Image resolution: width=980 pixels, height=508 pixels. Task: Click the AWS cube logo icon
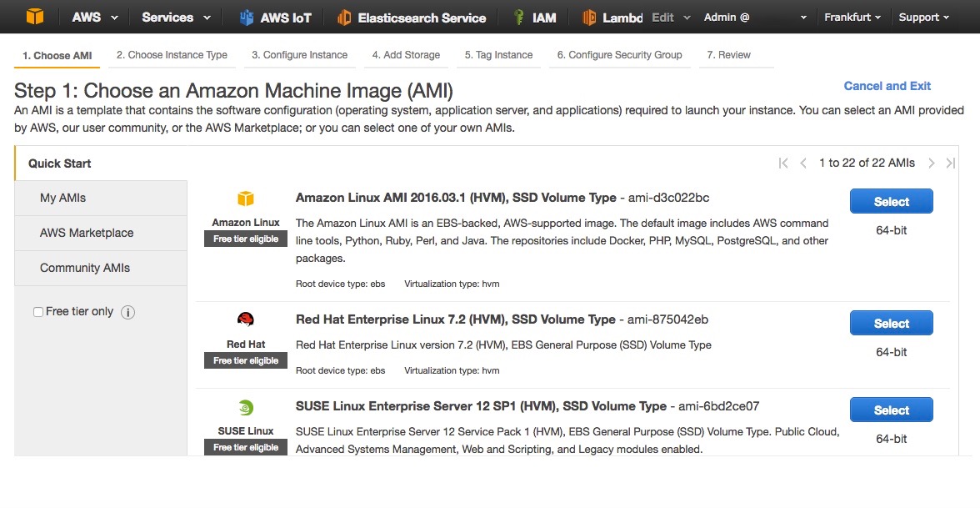point(35,17)
